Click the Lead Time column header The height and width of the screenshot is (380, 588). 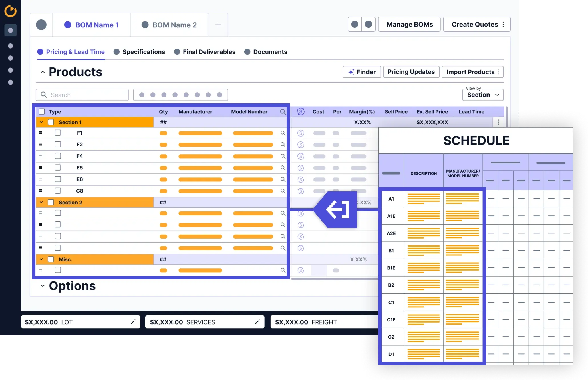point(472,112)
